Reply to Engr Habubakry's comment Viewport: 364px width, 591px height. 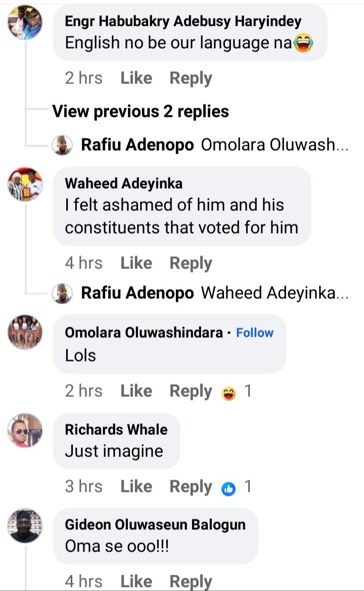click(x=191, y=78)
